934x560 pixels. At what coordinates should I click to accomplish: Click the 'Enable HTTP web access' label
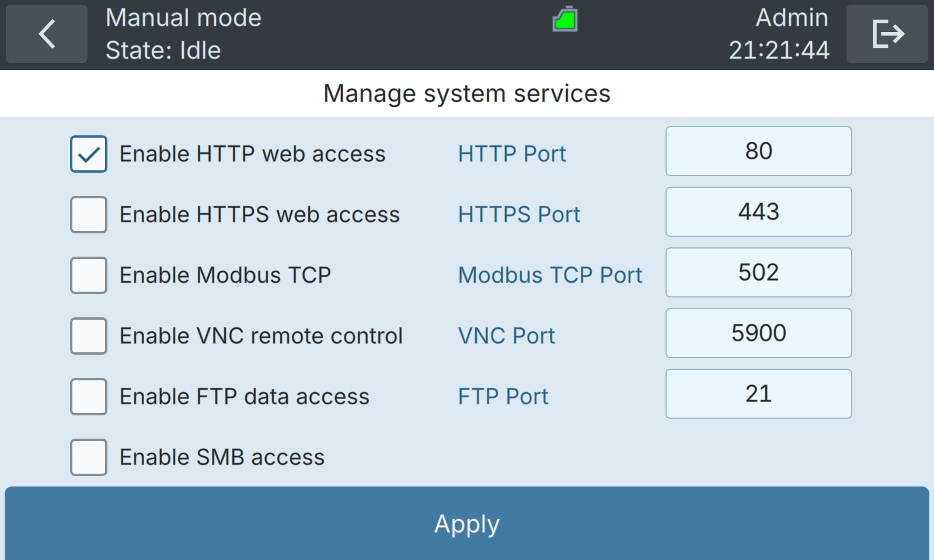(252, 154)
